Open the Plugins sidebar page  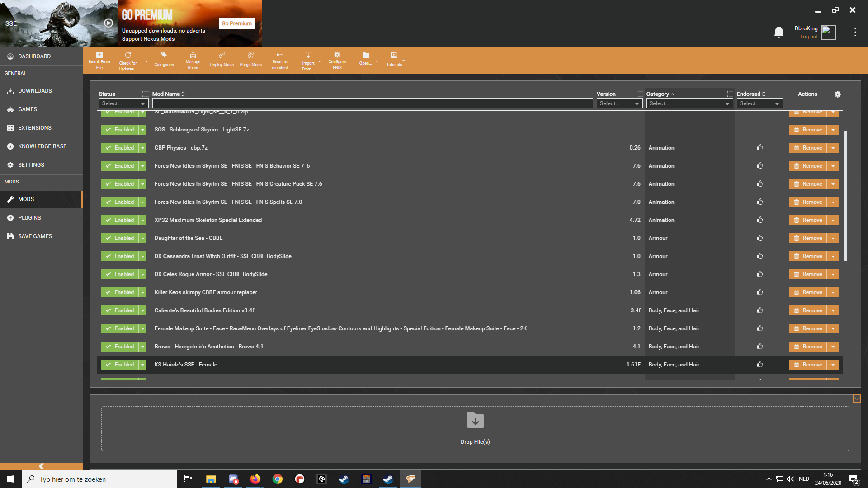[29, 218]
